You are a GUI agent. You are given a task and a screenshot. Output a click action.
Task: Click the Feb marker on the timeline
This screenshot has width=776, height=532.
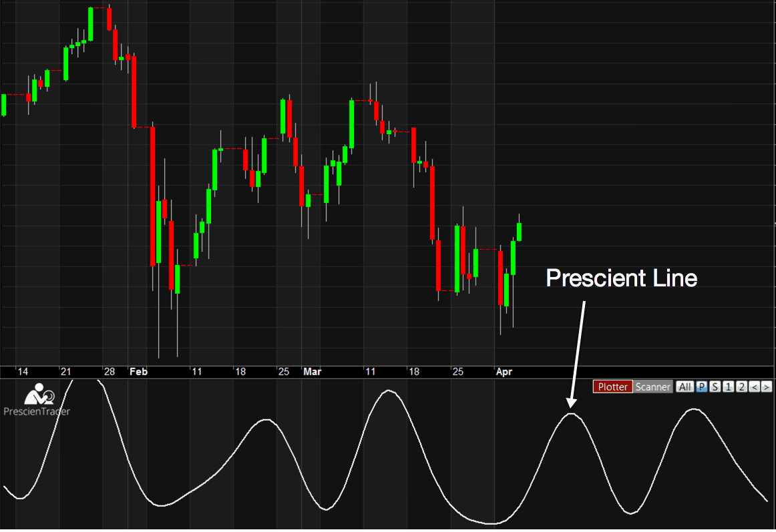[x=138, y=372]
